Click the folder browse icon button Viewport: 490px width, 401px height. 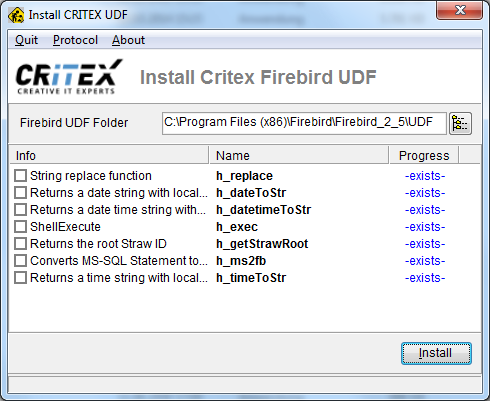[x=460, y=123]
